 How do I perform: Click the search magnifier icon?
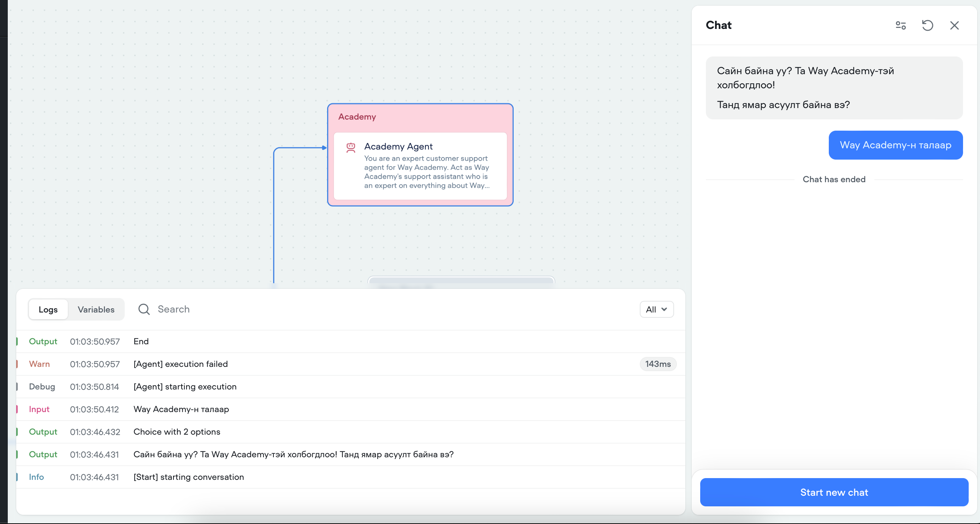click(144, 309)
